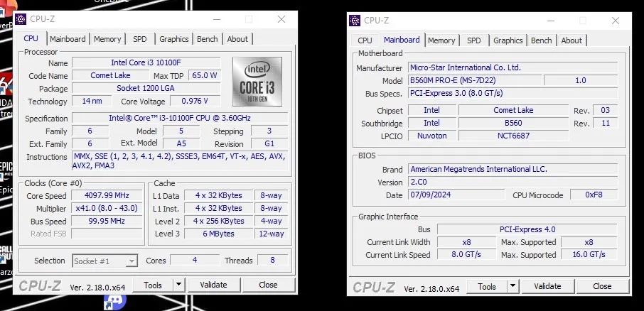Open About tab in left CPU-Z window
644x311 pixels.
point(237,39)
